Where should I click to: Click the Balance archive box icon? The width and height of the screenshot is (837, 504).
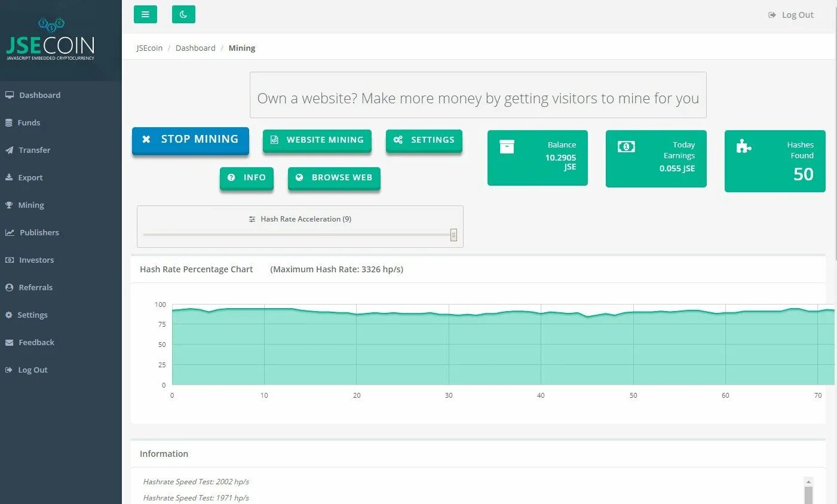tap(507, 146)
